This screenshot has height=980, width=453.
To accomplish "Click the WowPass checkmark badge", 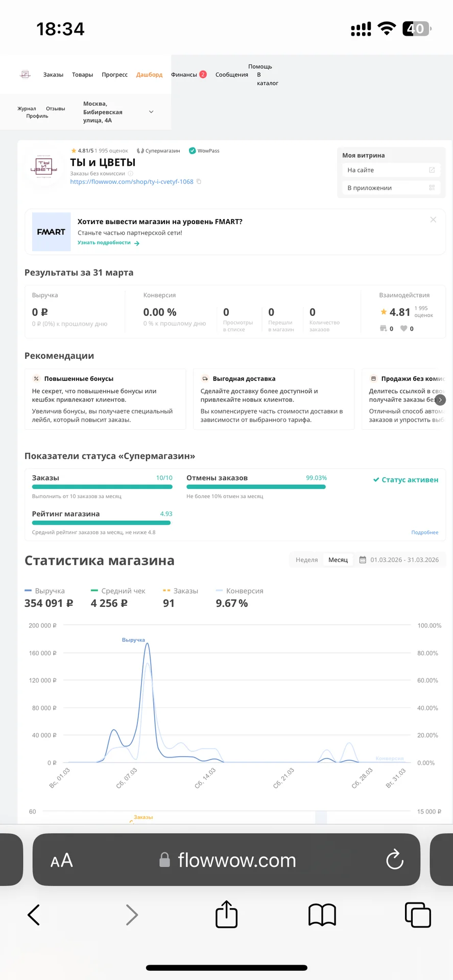I will pyautogui.click(x=192, y=151).
